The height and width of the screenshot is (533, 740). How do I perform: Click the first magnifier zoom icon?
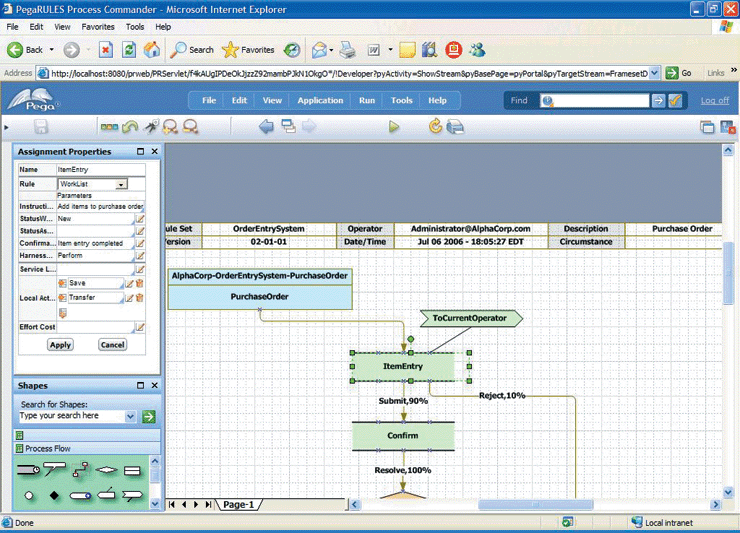[x=170, y=127]
